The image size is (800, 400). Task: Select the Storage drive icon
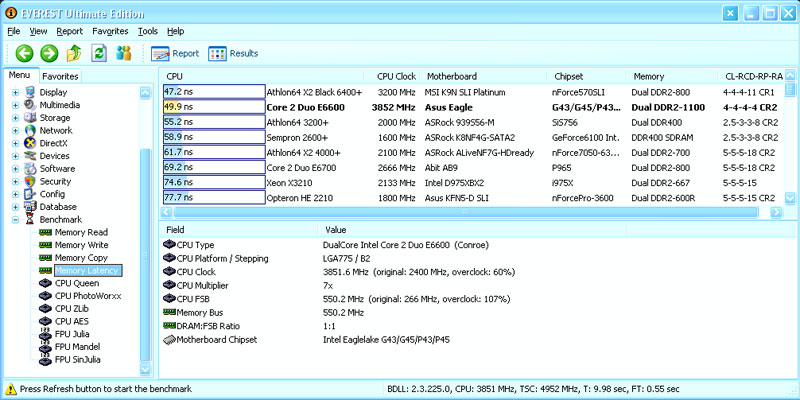[30, 118]
